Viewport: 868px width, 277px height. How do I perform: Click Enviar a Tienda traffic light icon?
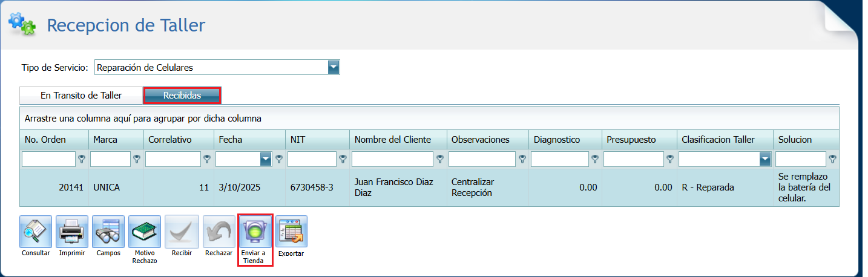point(255,232)
